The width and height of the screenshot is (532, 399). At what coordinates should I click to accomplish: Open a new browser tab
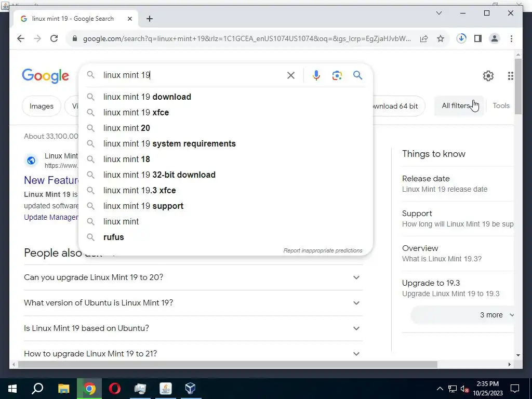click(149, 19)
